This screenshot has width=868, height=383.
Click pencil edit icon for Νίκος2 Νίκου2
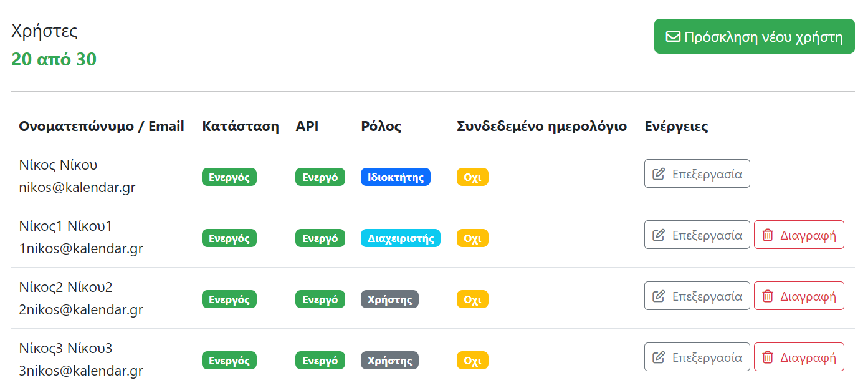[x=659, y=296]
